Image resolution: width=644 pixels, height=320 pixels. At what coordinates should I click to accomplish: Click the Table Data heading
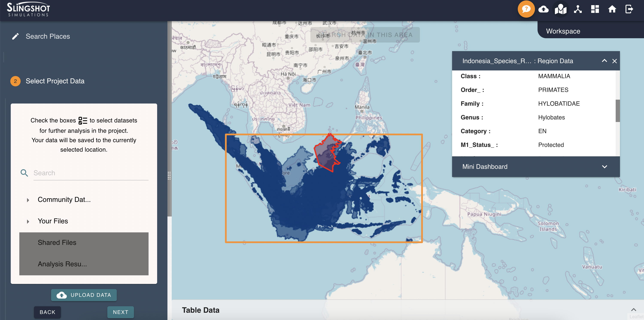(200, 310)
